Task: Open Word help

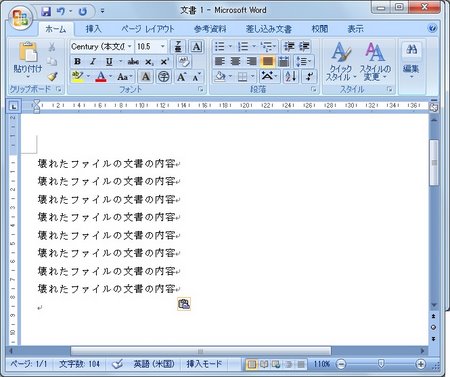Action: click(x=432, y=28)
